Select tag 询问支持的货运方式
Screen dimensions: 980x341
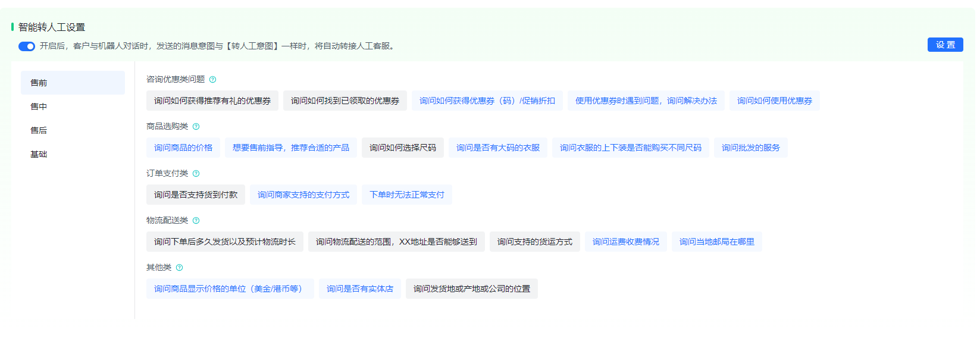pos(535,242)
